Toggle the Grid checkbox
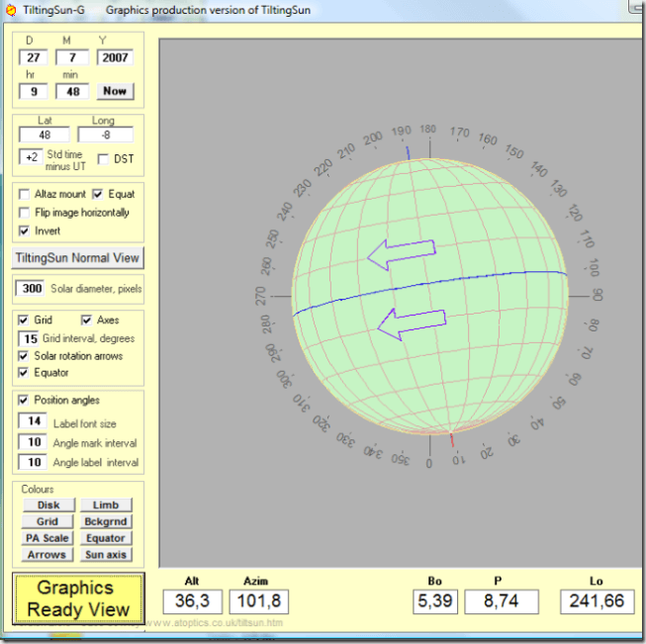 (25, 321)
